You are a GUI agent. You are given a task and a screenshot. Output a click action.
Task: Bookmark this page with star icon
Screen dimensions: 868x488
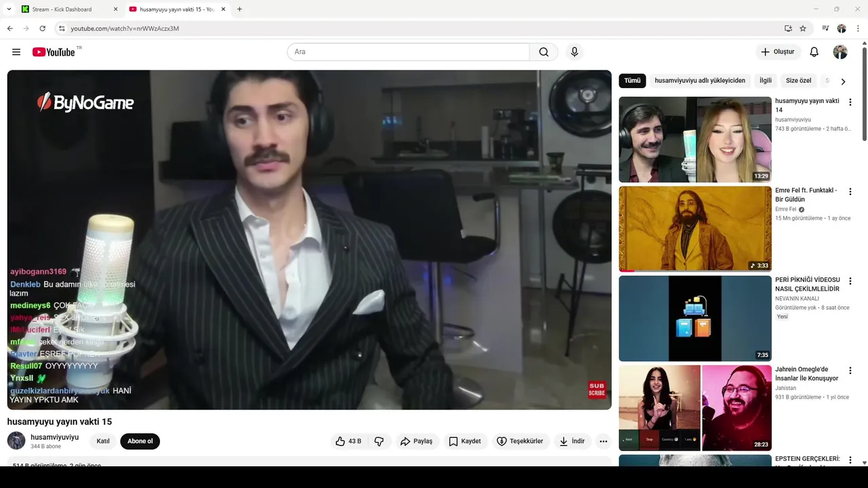803,28
